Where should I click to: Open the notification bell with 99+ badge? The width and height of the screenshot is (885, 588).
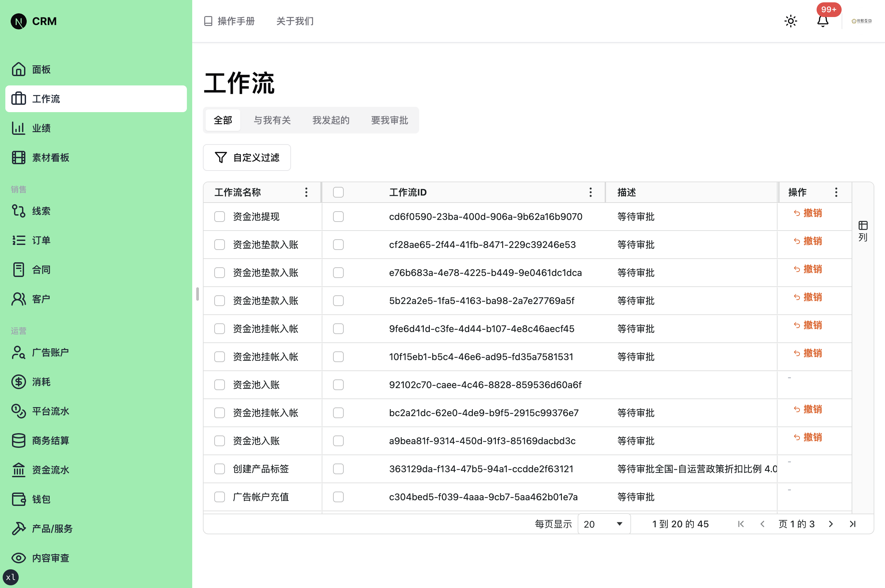pos(823,21)
